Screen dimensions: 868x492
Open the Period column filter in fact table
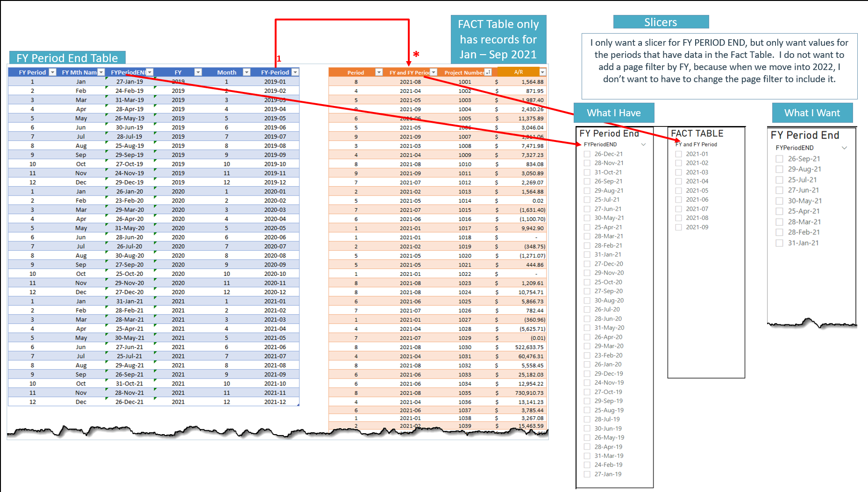[379, 72]
